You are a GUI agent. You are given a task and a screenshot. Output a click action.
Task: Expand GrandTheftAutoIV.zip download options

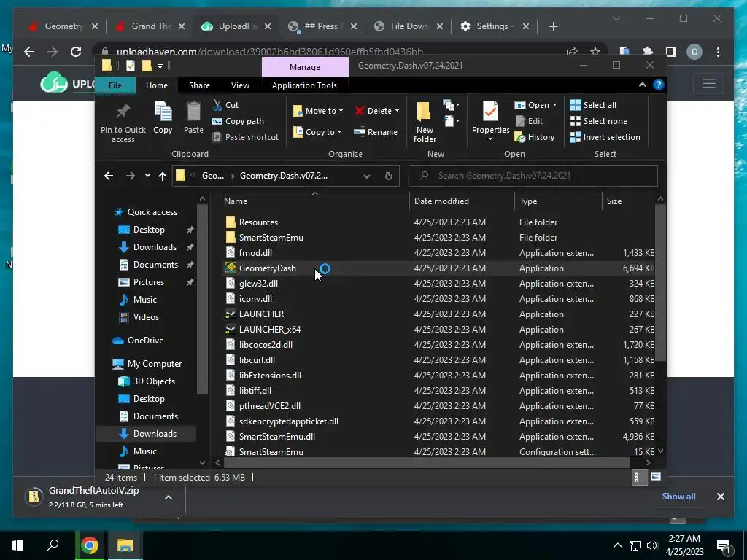tap(169, 497)
